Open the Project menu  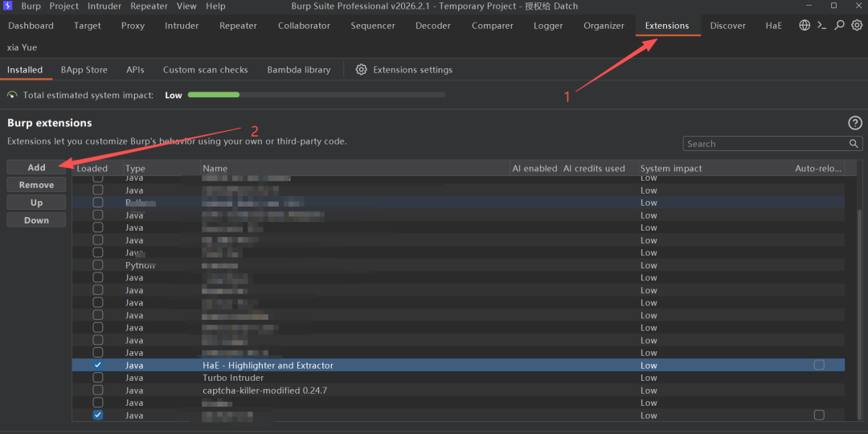[x=63, y=6]
